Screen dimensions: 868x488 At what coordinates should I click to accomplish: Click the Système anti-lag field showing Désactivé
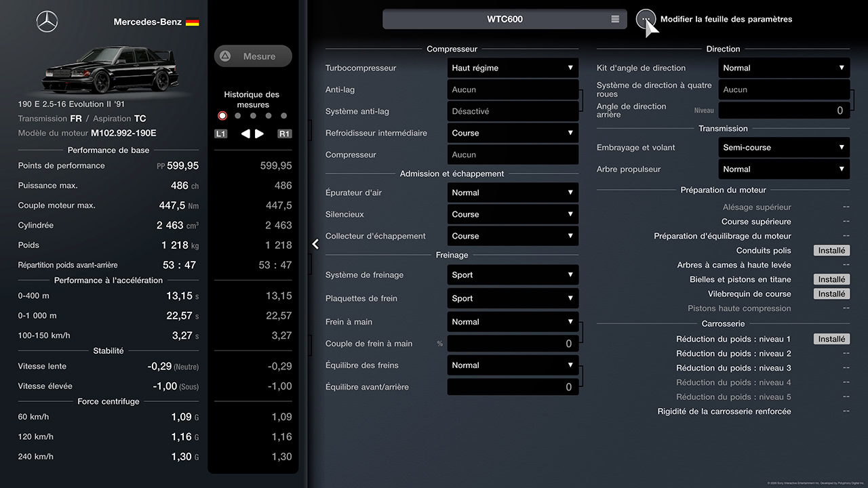(513, 111)
